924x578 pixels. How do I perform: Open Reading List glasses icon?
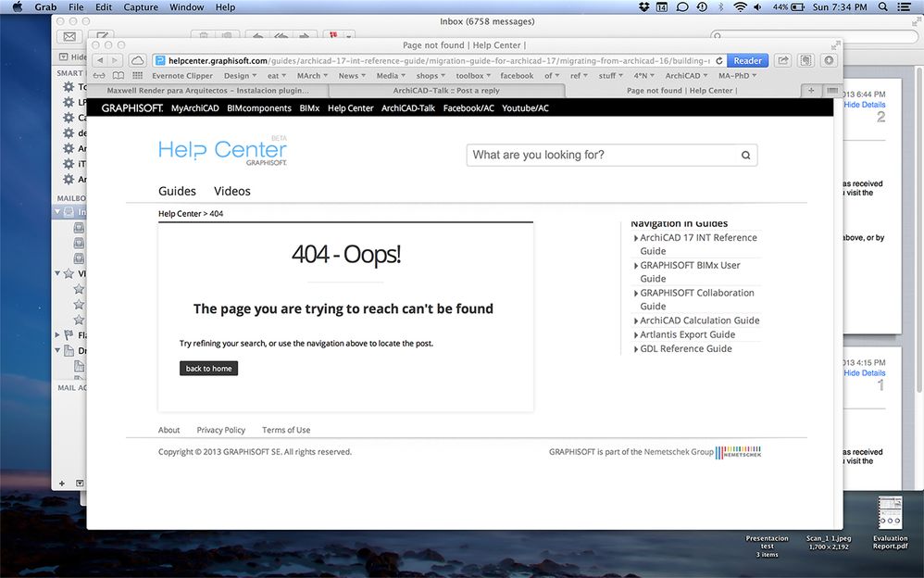[99, 76]
